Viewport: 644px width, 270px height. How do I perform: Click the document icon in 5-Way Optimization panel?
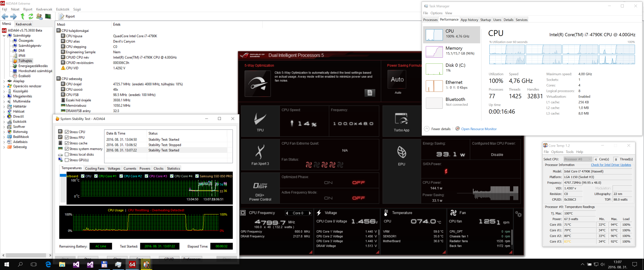[370, 93]
